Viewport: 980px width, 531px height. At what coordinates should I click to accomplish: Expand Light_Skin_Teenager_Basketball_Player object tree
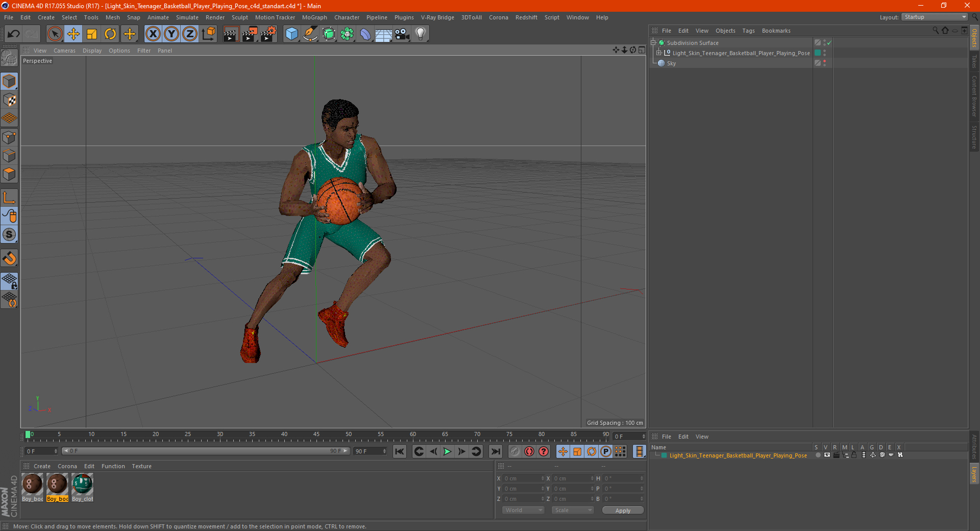pyautogui.click(x=659, y=53)
